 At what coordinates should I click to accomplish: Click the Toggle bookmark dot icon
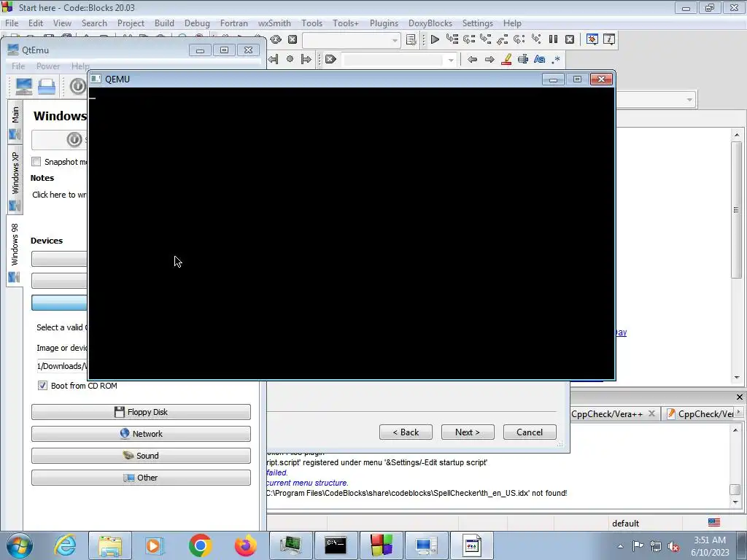[290, 59]
